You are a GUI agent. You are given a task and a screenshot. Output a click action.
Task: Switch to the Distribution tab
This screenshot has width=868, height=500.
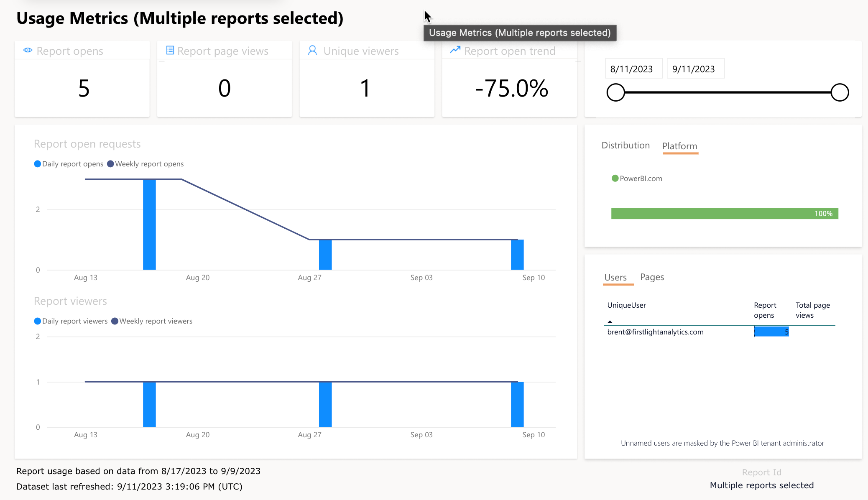625,145
